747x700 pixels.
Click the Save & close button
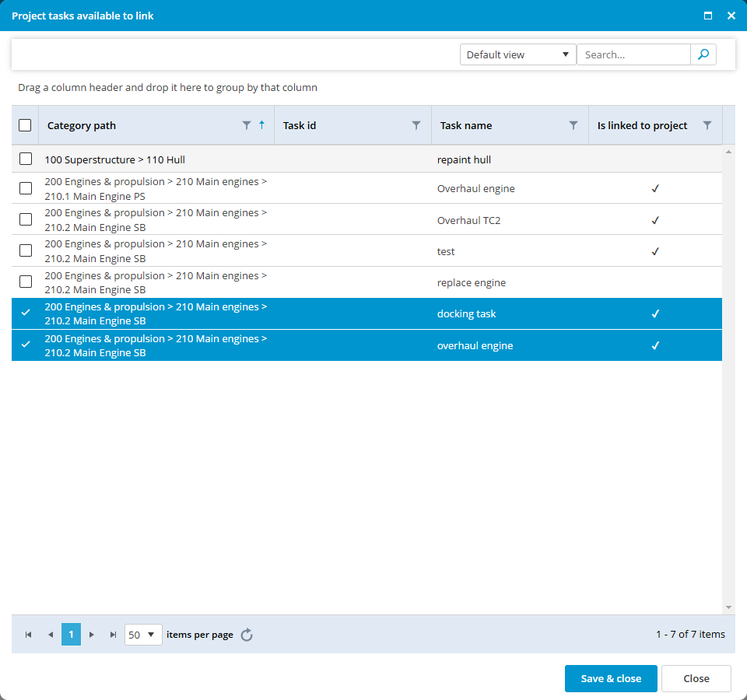(611, 678)
